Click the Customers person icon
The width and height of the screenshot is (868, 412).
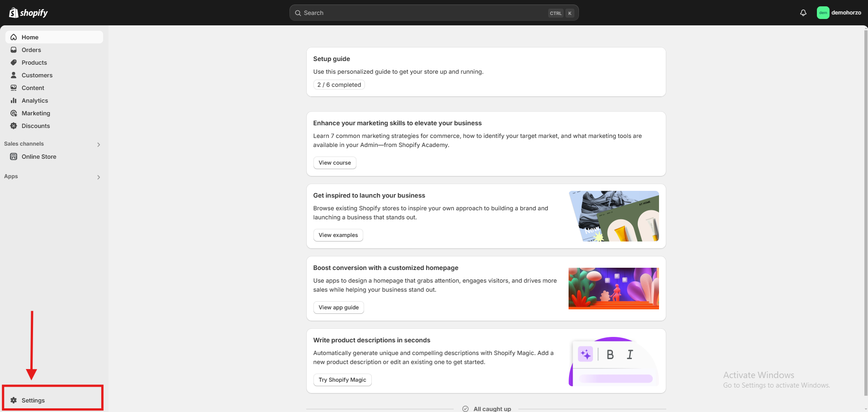[x=14, y=75]
